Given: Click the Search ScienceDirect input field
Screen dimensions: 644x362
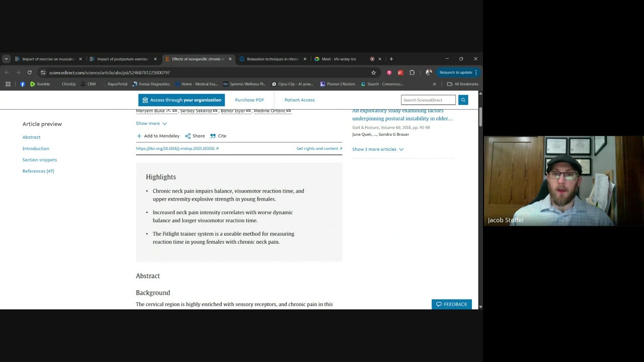Looking at the screenshot, I should tap(428, 100).
